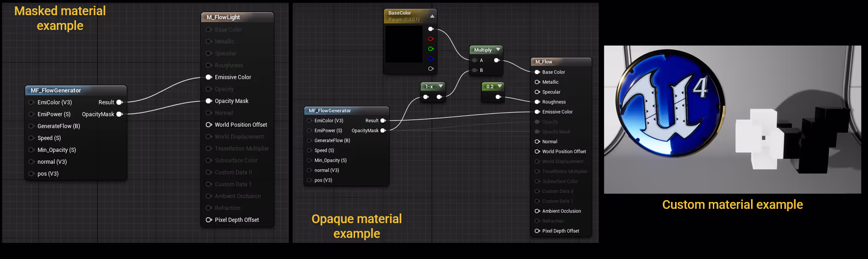Click normal (V3) pin in masked example
This screenshot has width=868, height=259.
[x=31, y=162]
